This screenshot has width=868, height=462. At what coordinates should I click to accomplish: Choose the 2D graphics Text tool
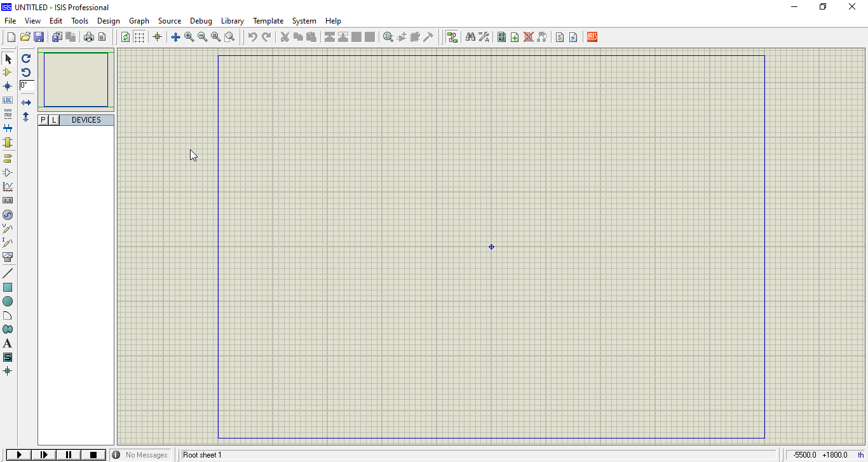(8, 343)
